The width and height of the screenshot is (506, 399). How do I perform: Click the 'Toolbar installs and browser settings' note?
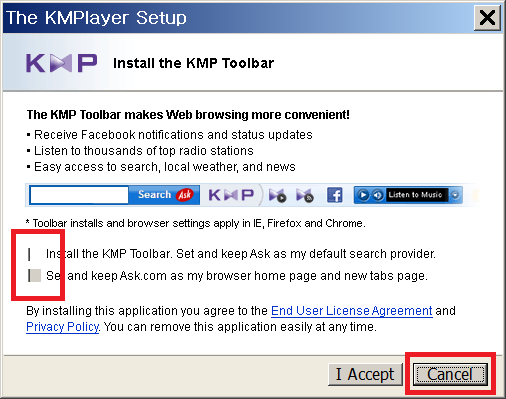(196, 223)
